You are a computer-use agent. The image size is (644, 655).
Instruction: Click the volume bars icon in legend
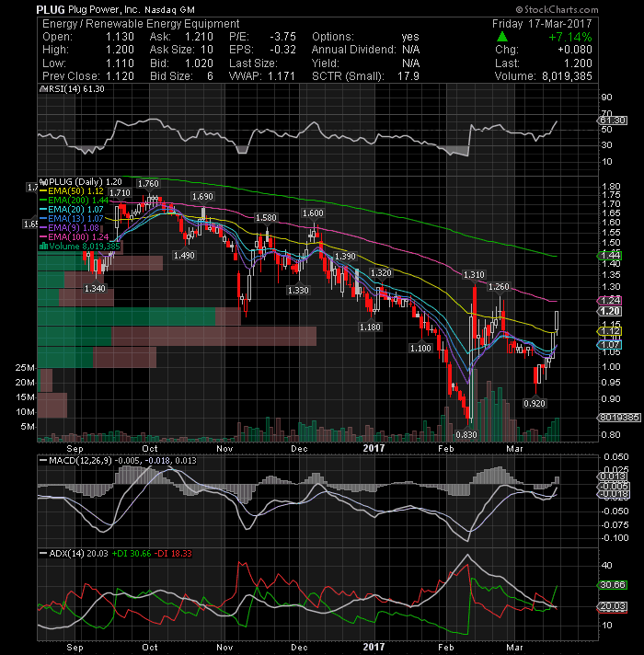(x=43, y=247)
